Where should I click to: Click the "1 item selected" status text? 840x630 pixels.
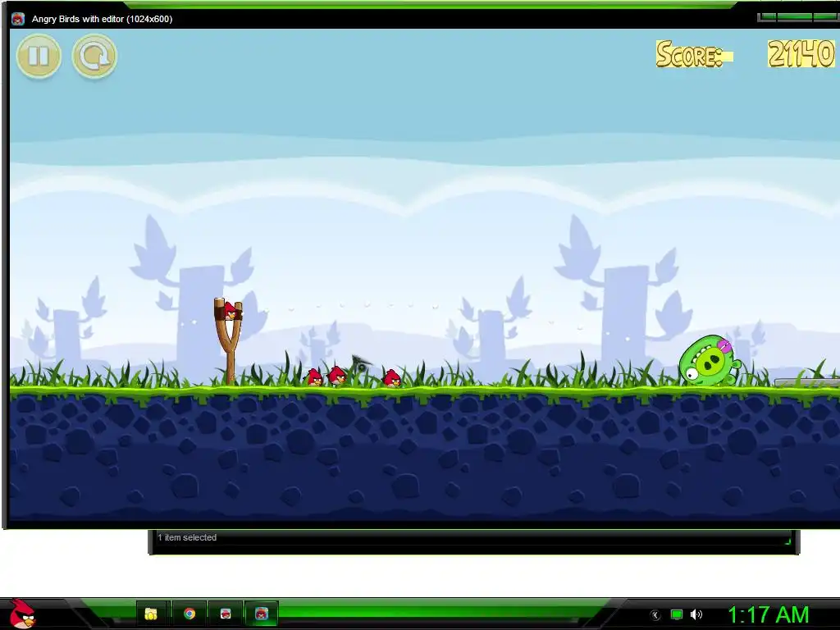(187, 537)
